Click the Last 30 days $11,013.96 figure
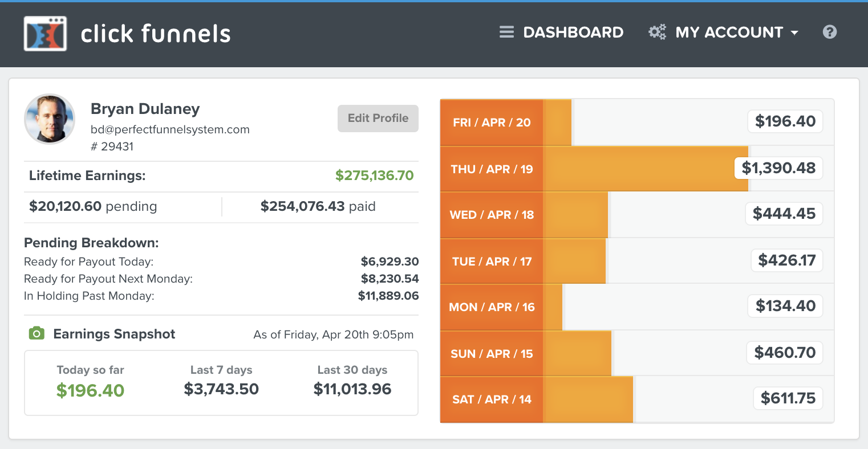Image resolution: width=868 pixels, height=449 pixels. point(352,389)
